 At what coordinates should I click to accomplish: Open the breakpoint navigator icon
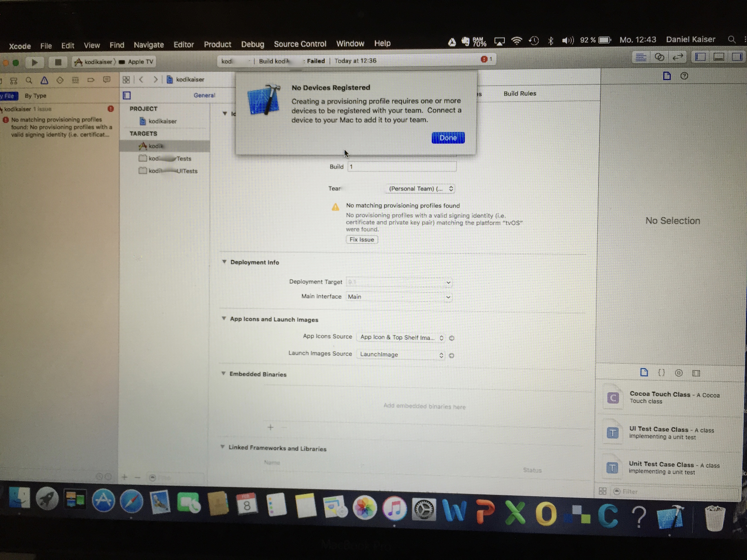(x=90, y=80)
